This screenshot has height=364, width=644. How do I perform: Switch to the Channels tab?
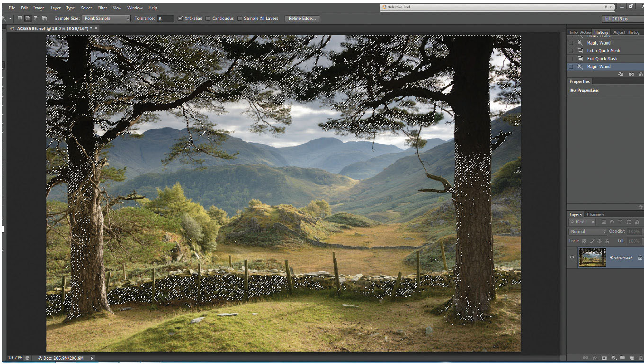coord(596,215)
